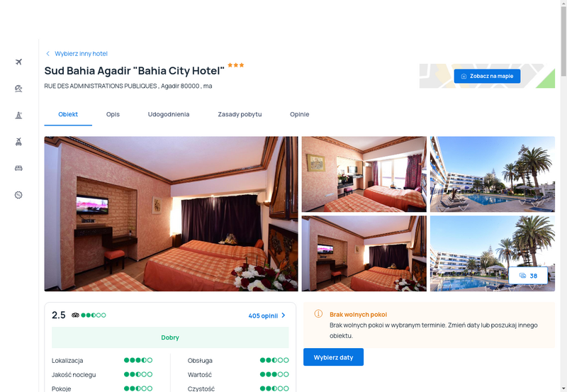Switch to the Opis tab

(x=113, y=114)
